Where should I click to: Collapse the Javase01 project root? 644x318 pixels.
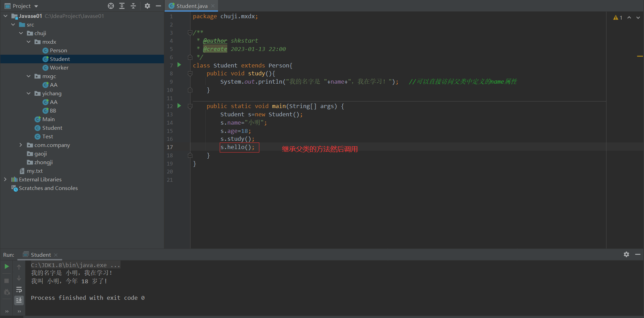(x=6, y=16)
